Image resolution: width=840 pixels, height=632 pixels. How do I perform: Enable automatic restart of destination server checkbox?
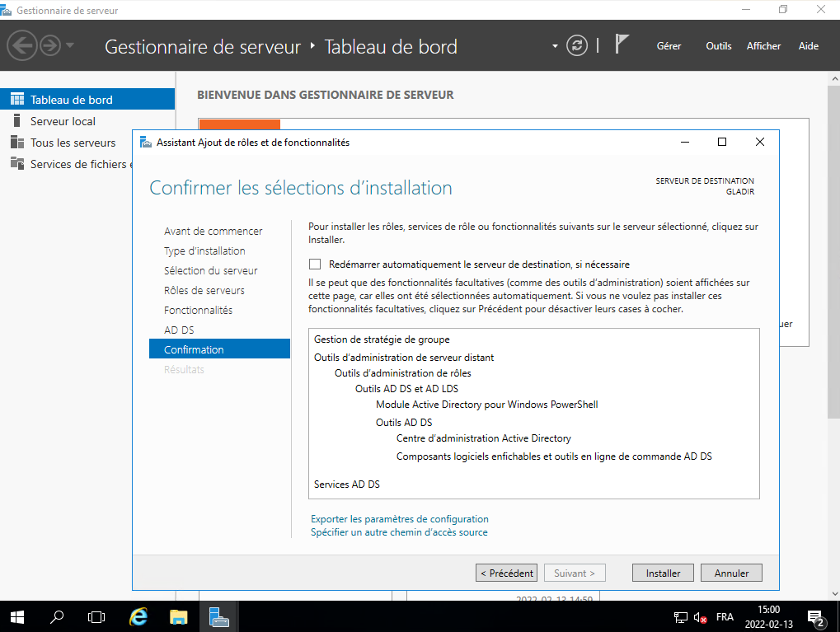[x=315, y=264]
